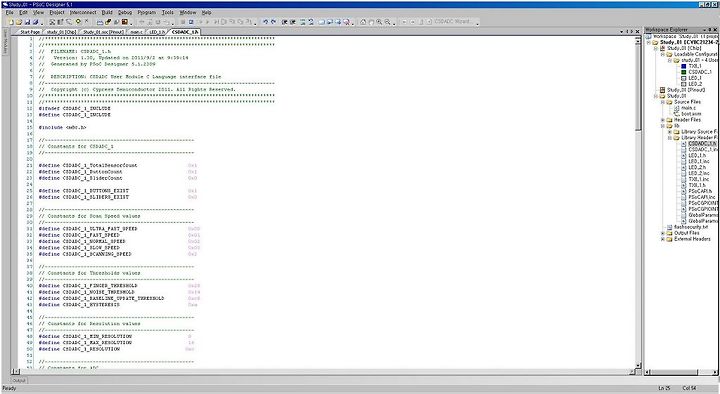This screenshot has width=720, height=394.
Task: Open the View menu
Action: coord(39,12)
